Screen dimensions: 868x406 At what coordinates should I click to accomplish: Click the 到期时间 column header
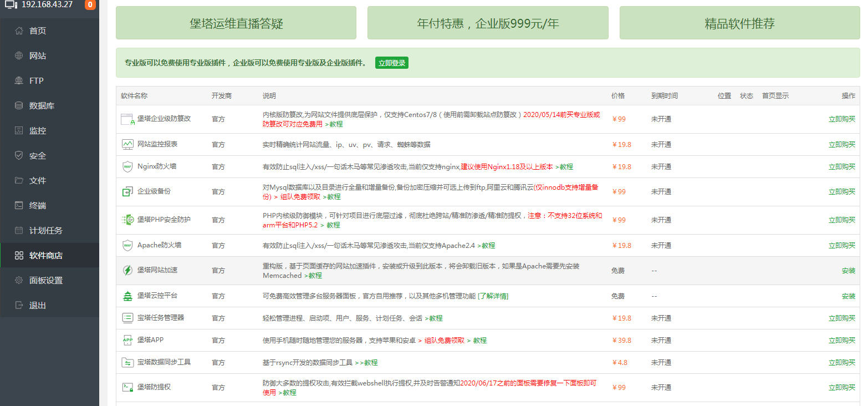665,95
